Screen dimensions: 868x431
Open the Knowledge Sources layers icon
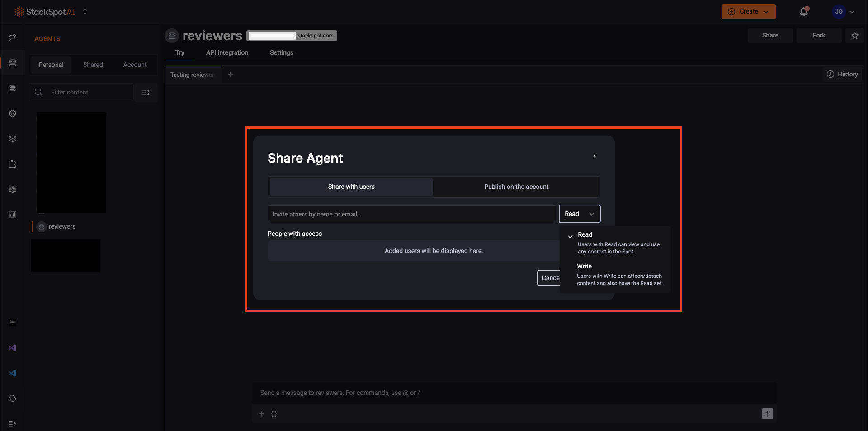12,139
